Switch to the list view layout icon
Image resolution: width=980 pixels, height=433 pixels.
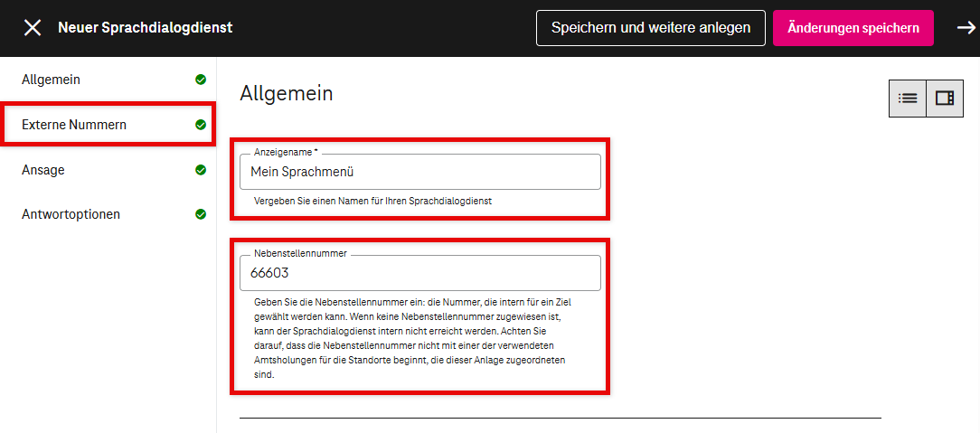(908, 99)
